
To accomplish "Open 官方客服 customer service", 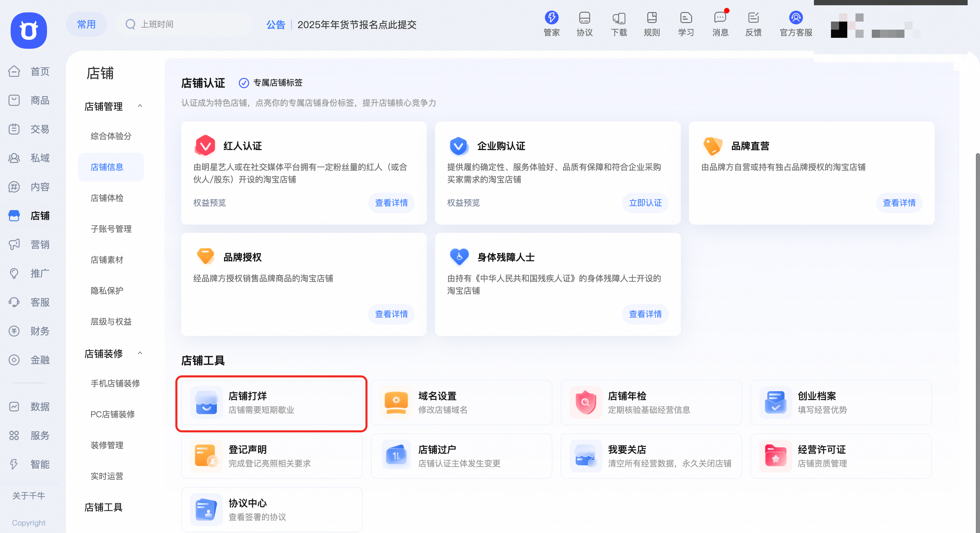I will tap(795, 24).
